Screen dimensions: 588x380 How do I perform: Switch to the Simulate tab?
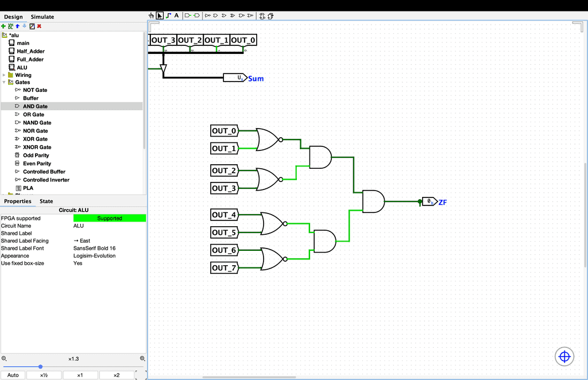pyautogui.click(x=42, y=17)
